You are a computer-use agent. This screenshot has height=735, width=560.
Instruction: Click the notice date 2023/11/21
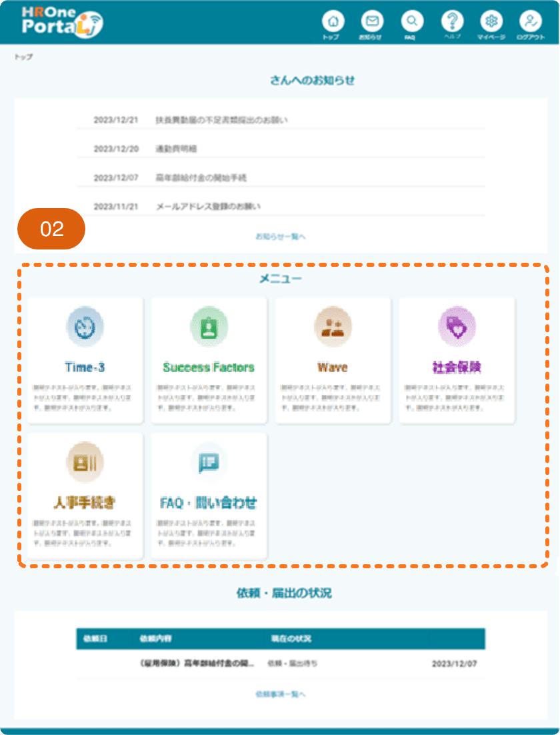click(116, 206)
